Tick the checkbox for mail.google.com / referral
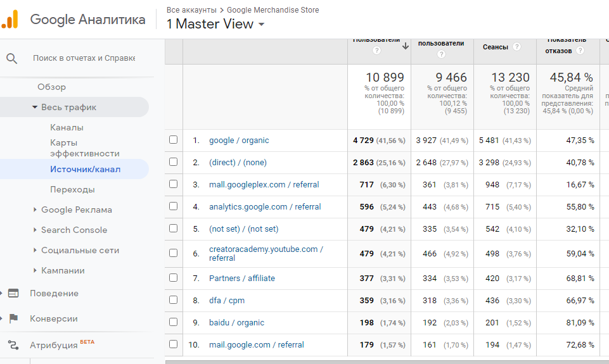This screenshot has width=609, height=364. coord(173,344)
